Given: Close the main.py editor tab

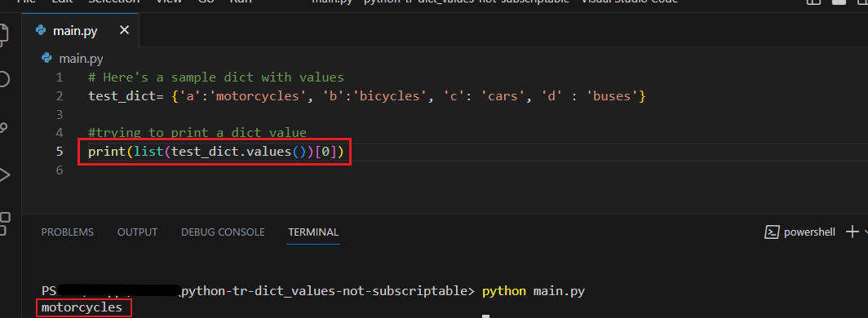Looking at the screenshot, I should [x=125, y=30].
